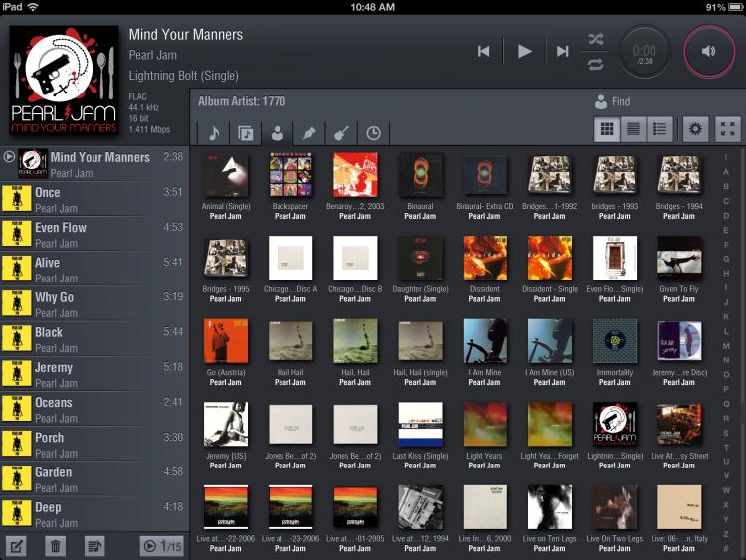The width and height of the screenshot is (746, 560).
Task: Toggle repeat mode
Action: point(595,64)
